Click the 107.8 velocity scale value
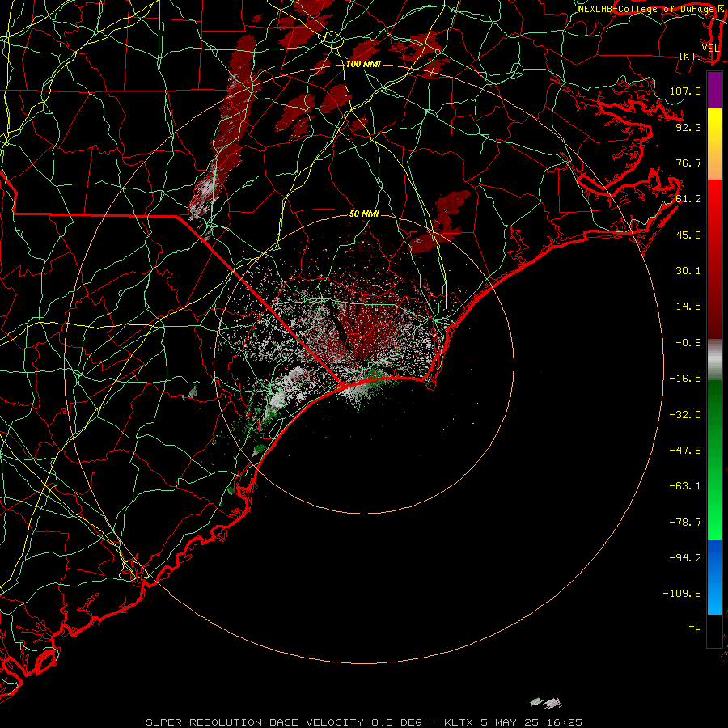 pos(685,91)
